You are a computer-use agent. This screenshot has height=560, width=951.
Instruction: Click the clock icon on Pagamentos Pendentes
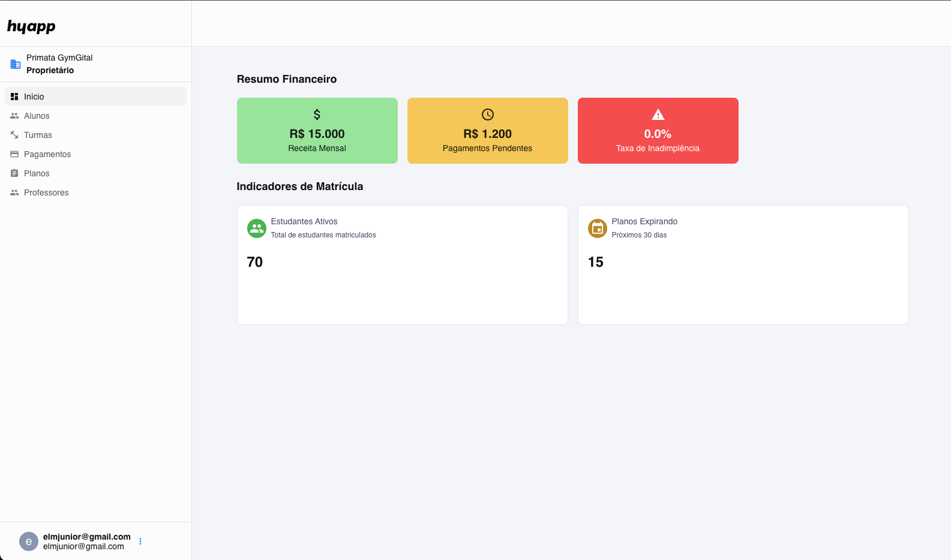point(488,115)
